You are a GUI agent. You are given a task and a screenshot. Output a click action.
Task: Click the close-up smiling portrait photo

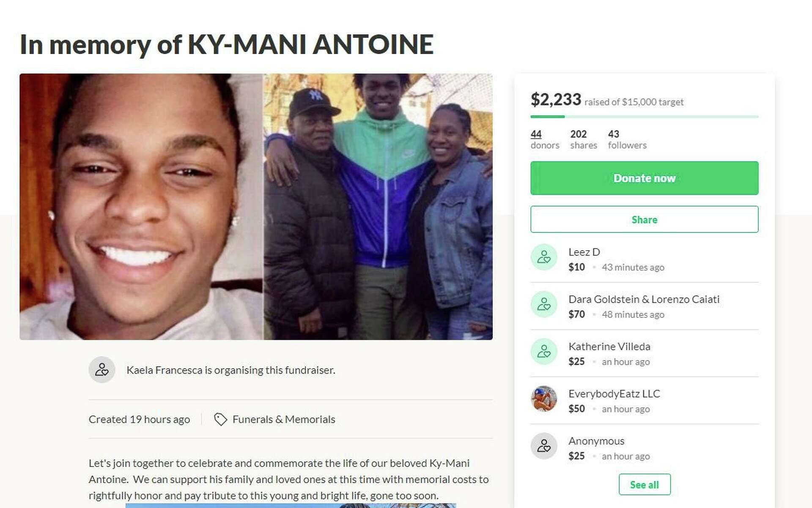click(x=141, y=207)
